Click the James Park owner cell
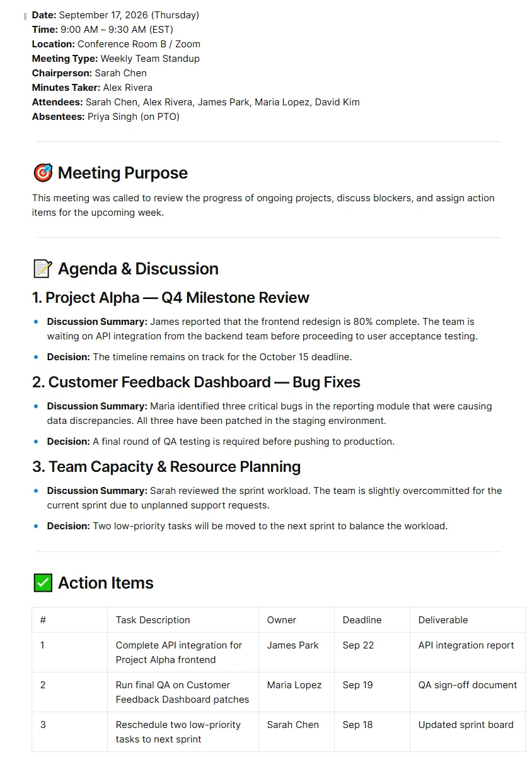 296,652
